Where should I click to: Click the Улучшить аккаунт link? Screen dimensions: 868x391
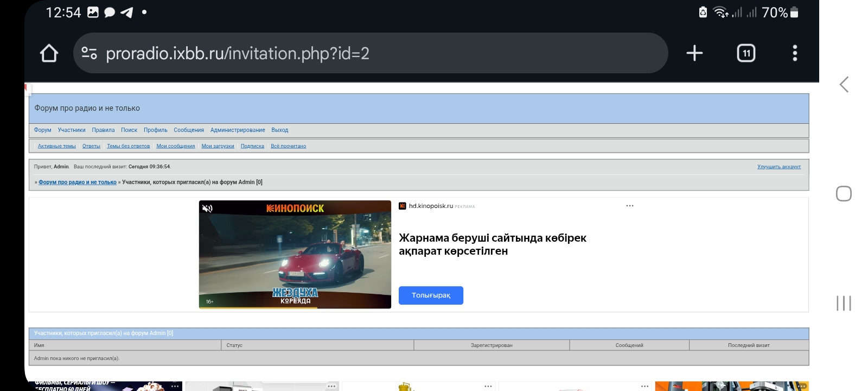point(778,167)
